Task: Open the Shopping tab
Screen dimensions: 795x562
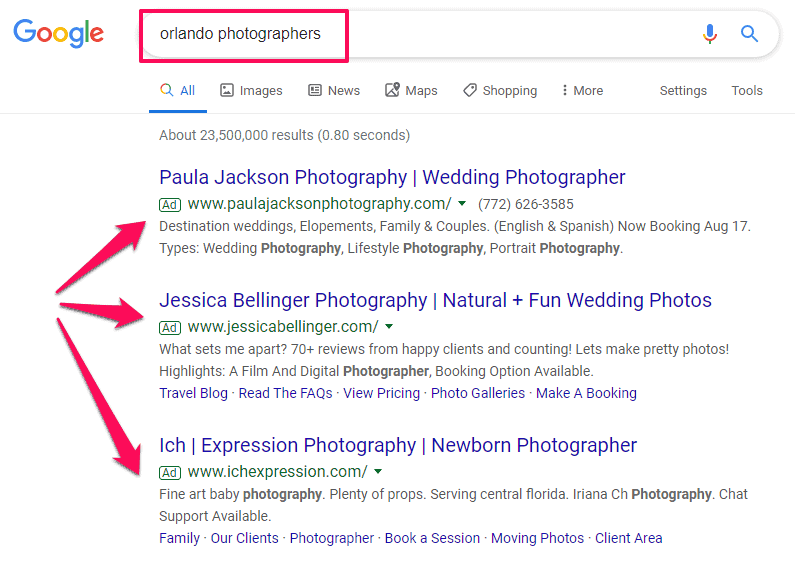Action: 500,90
